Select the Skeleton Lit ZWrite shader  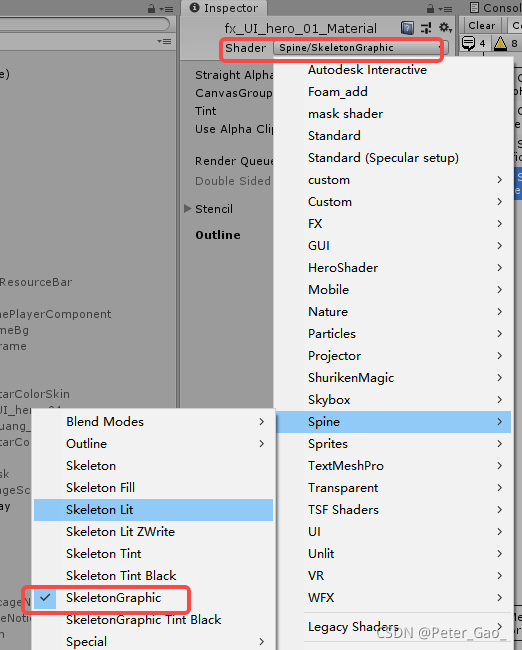click(153, 532)
